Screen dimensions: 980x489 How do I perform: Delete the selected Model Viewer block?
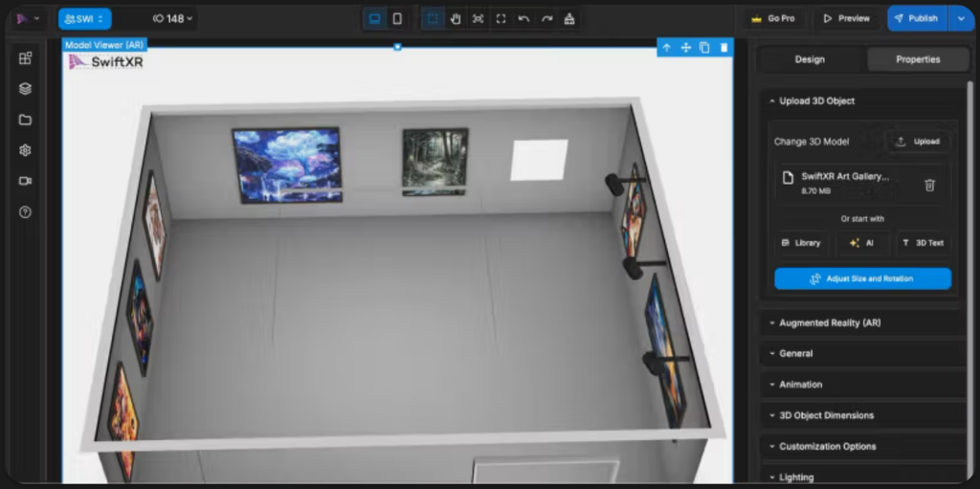click(x=724, y=48)
